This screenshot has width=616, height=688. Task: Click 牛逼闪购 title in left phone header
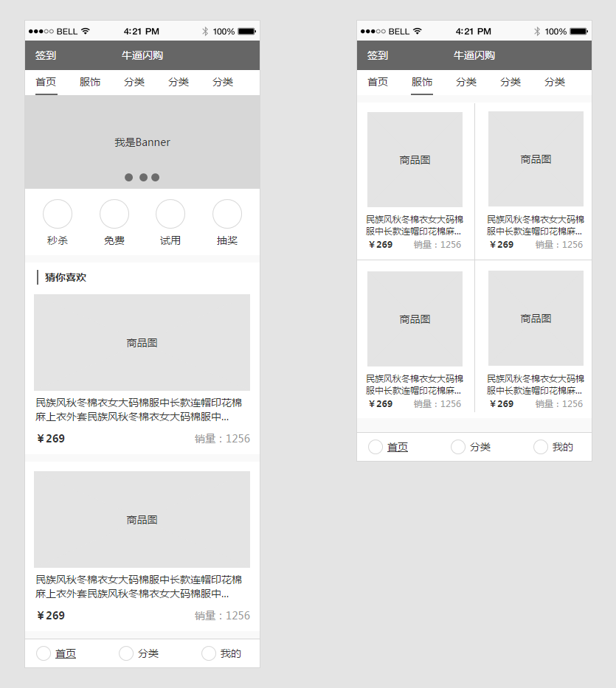coord(142,55)
